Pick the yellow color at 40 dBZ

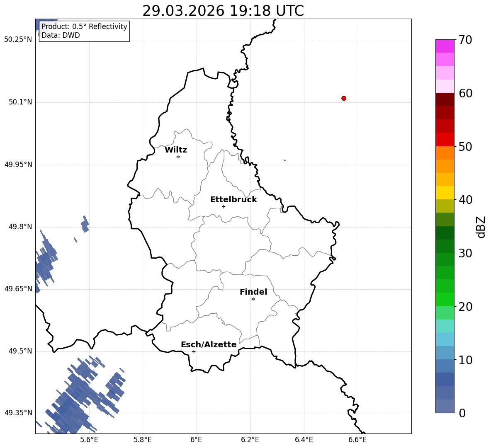pyautogui.click(x=445, y=193)
